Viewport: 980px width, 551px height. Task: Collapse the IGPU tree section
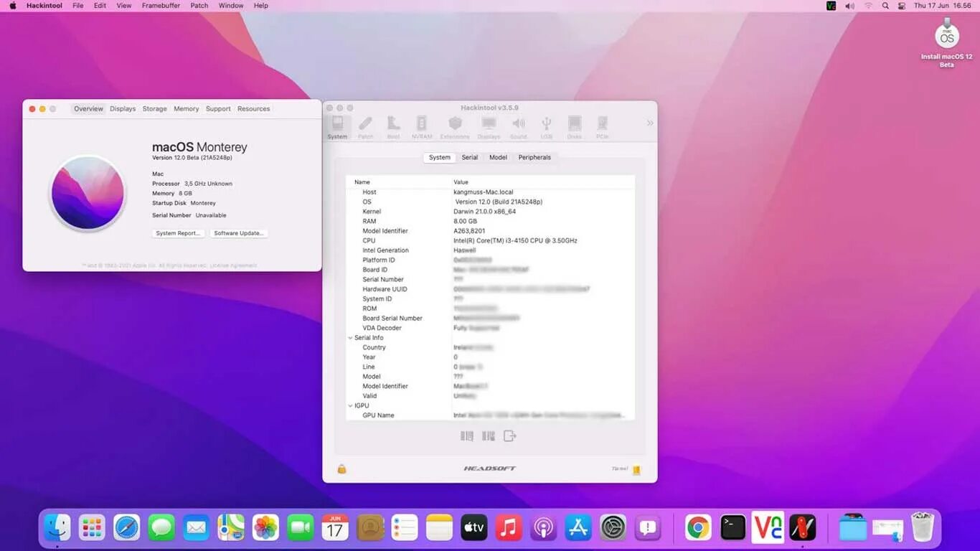pos(350,405)
